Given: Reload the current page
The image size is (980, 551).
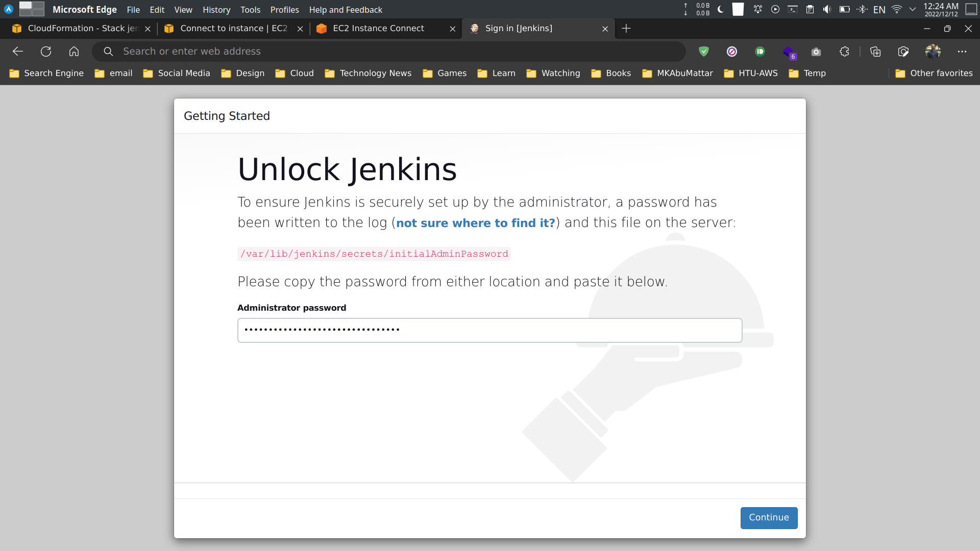Looking at the screenshot, I should point(45,51).
